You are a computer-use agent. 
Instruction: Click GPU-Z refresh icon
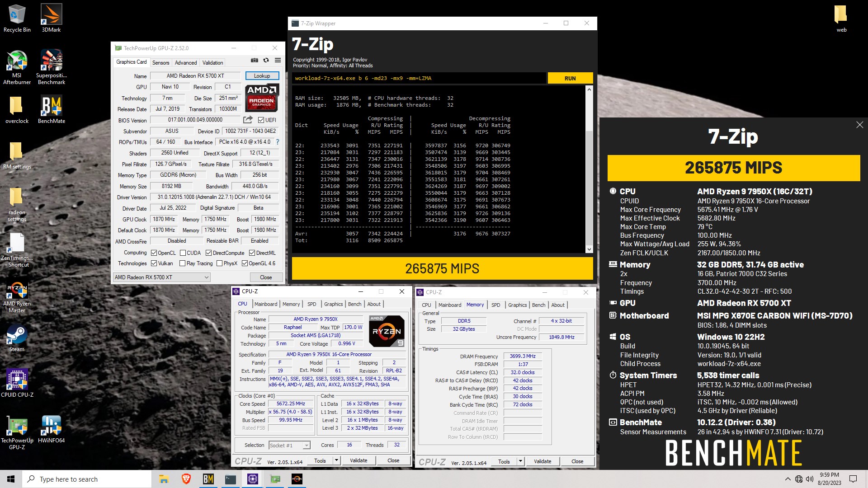(x=266, y=60)
